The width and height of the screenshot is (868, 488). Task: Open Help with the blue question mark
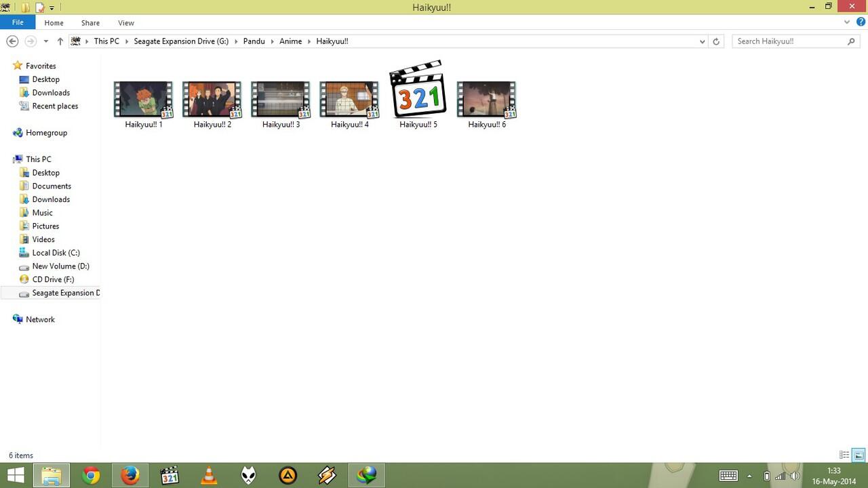coord(861,22)
